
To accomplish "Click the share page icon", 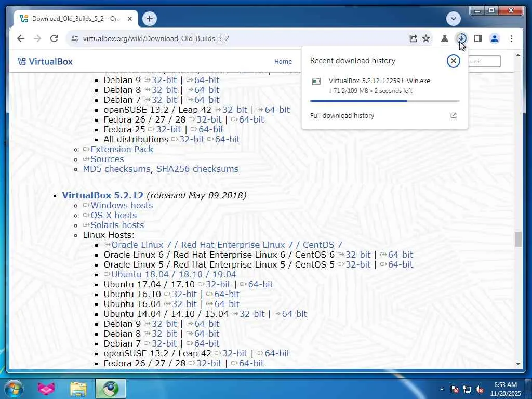I will coord(413,38).
